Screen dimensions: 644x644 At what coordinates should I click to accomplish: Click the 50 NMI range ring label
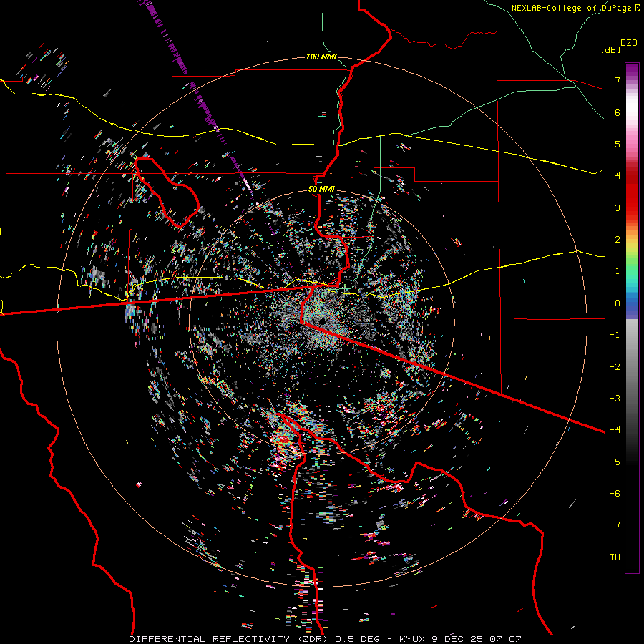tap(321, 189)
